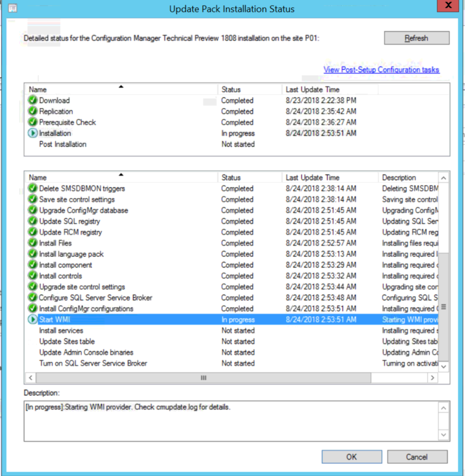Click check icon for Install Files
This screenshot has height=476, width=465.
pos(32,243)
